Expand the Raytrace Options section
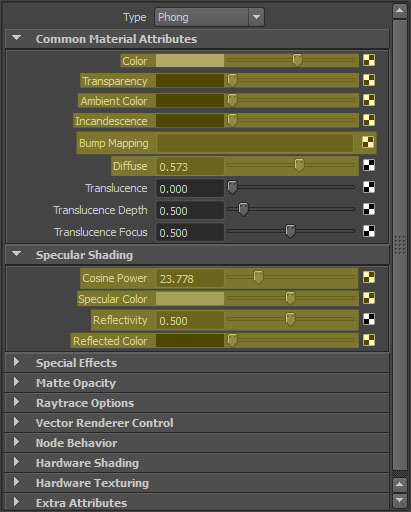Image resolution: width=411 pixels, height=512 pixels. coord(16,402)
